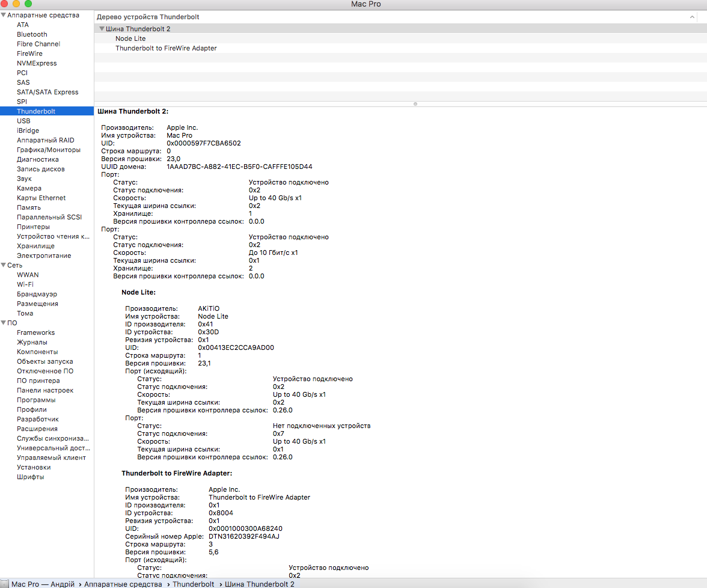Select ATA in the sidebar
Image resolution: width=707 pixels, height=588 pixels.
(x=23, y=25)
